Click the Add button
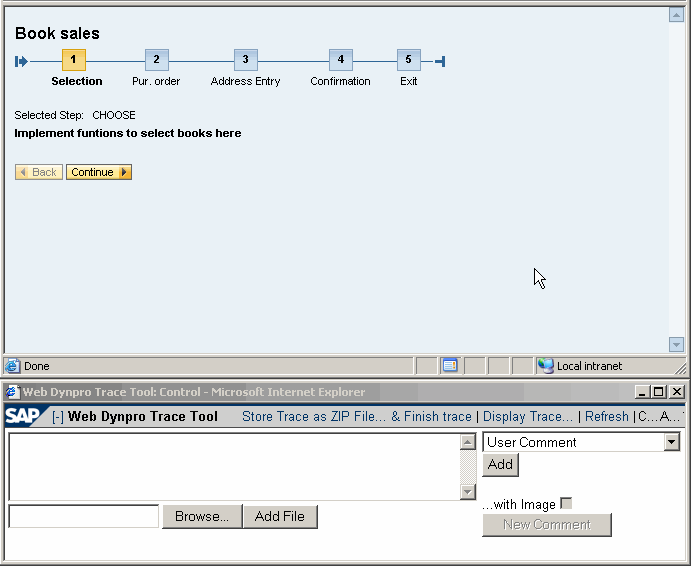This screenshot has width=693, height=568. 500,465
